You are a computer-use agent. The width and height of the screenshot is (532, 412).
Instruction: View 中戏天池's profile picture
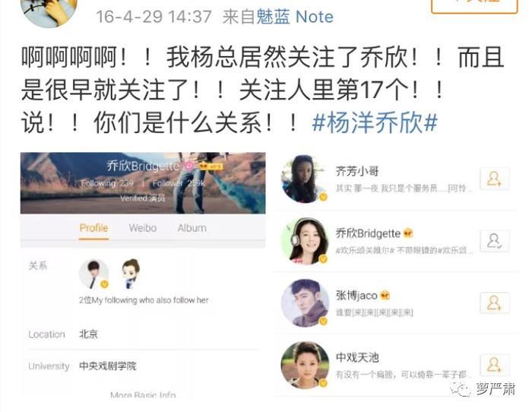[305, 365]
